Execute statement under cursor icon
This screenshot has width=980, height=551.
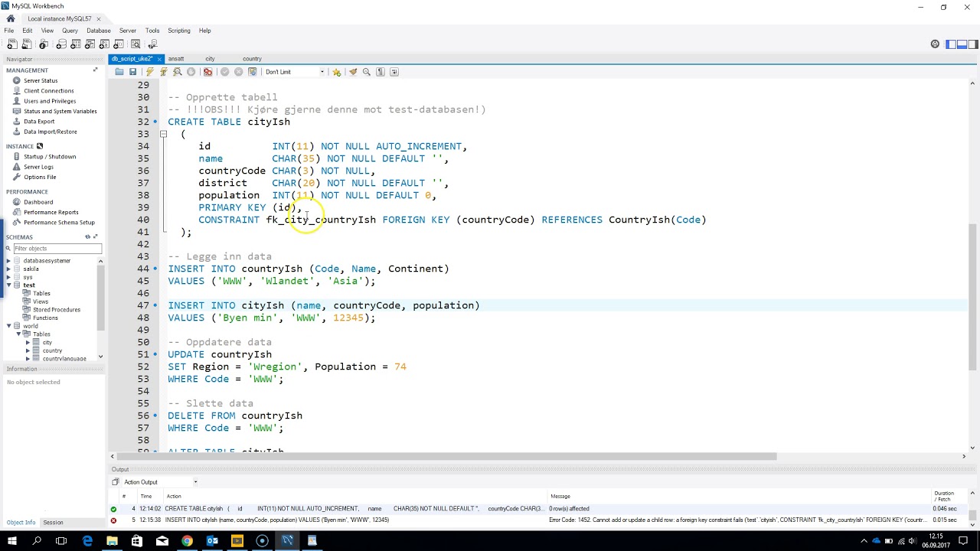tap(164, 72)
